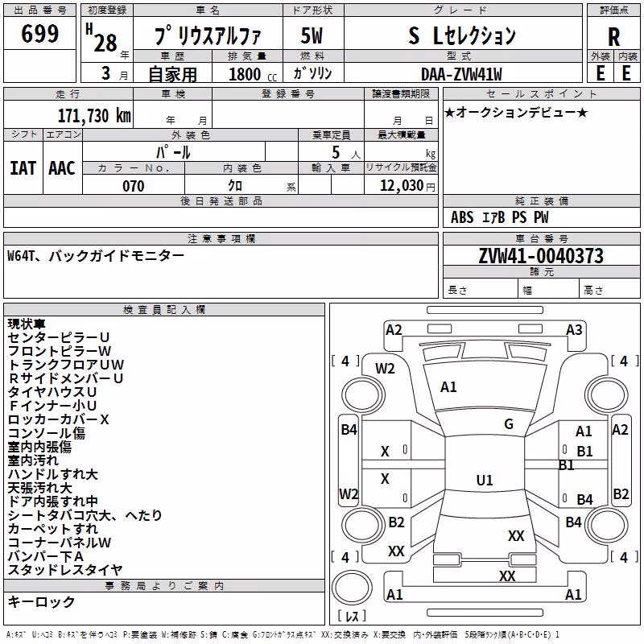Click inspector note ハンドルすれ大
The width and height of the screenshot is (644, 644).
point(52,474)
